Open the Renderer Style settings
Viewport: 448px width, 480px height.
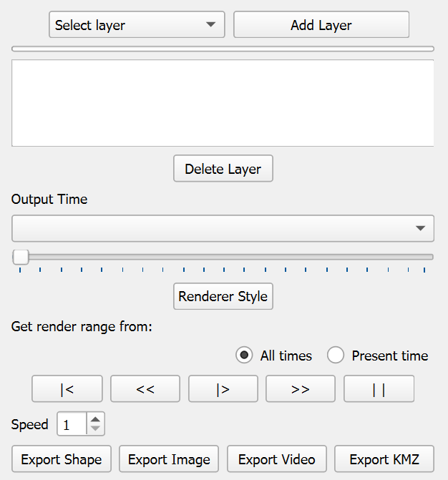point(223,296)
